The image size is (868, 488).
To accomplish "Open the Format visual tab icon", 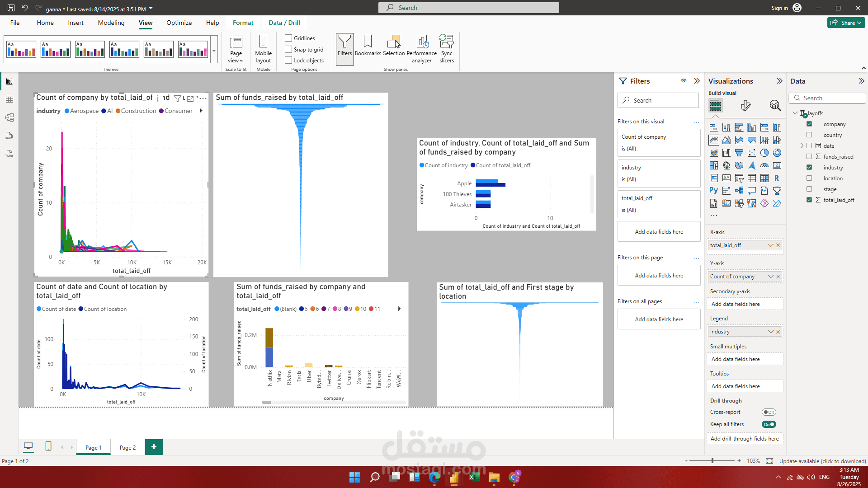I will coord(745,105).
